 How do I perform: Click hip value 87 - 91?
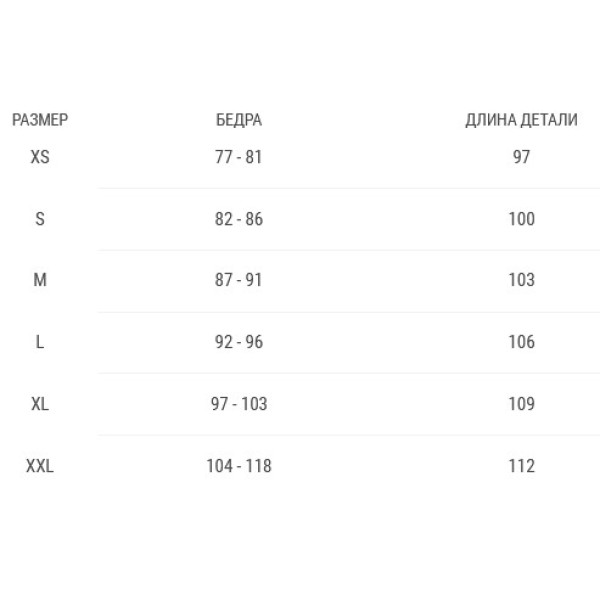(x=238, y=280)
